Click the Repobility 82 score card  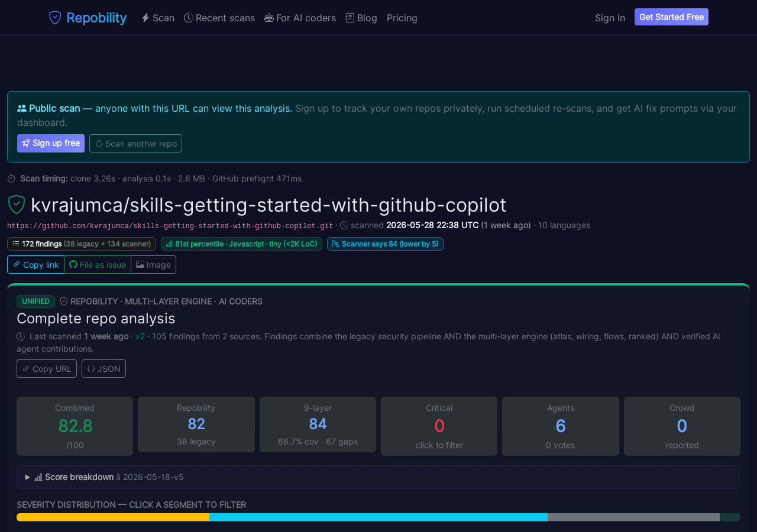(x=196, y=424)
